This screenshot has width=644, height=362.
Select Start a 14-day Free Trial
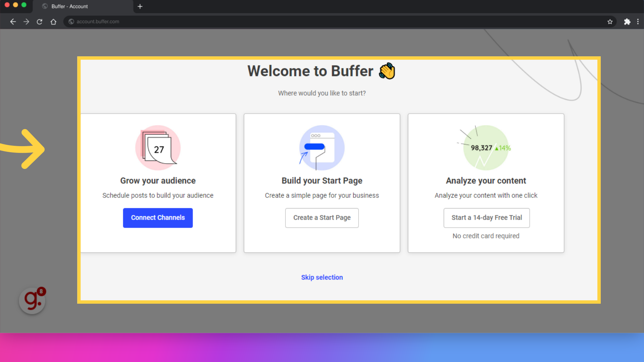click(x=487, y=218)
